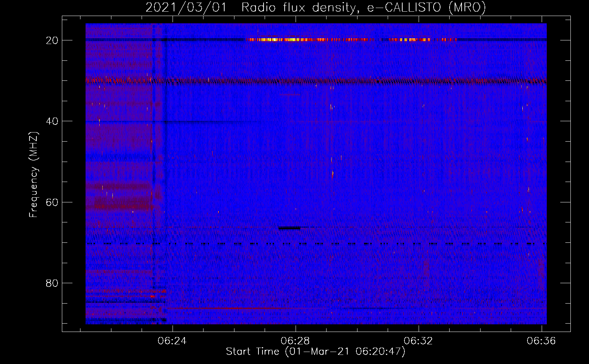
Task: Click the 40 frequency tick label
Action: click(x=52, y=121)
